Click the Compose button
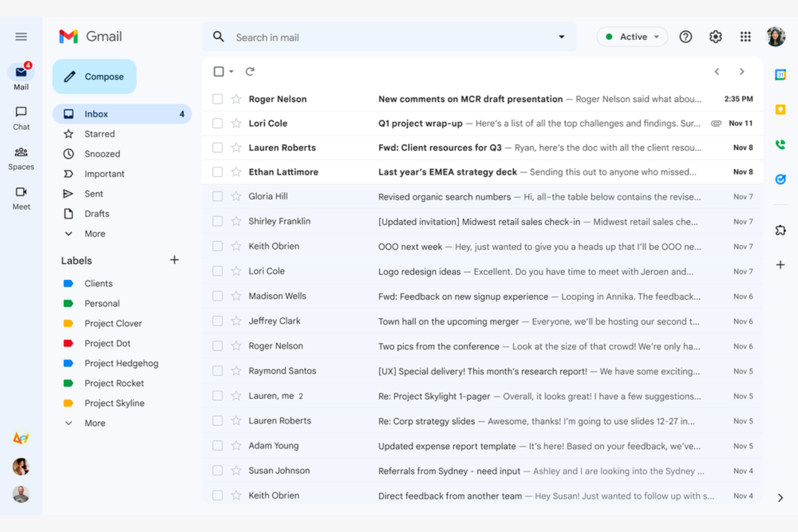 [94, 77]
